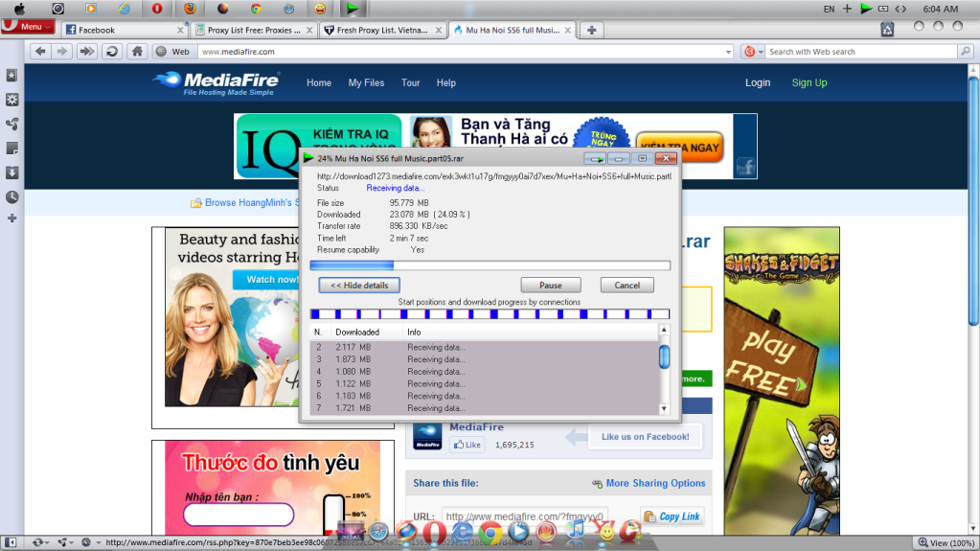Select connection row 7 with 1.721 MB
980x551 pixels.
[485, 408]
